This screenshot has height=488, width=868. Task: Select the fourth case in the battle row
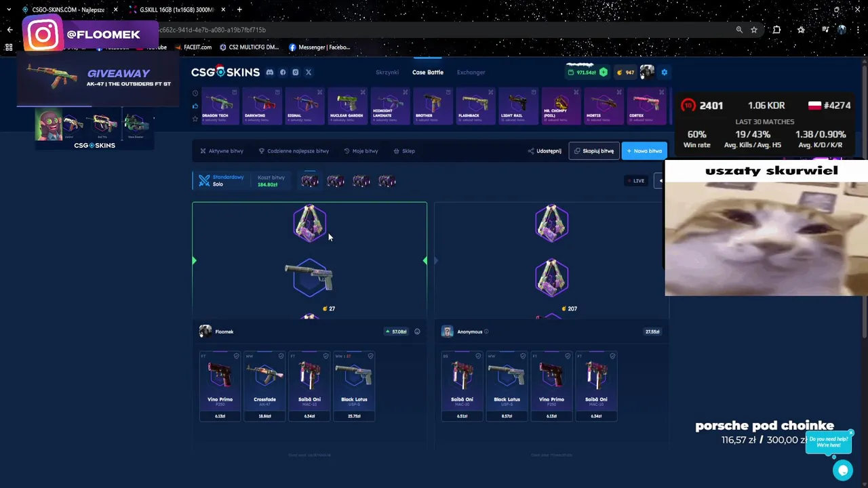(387, 181)
